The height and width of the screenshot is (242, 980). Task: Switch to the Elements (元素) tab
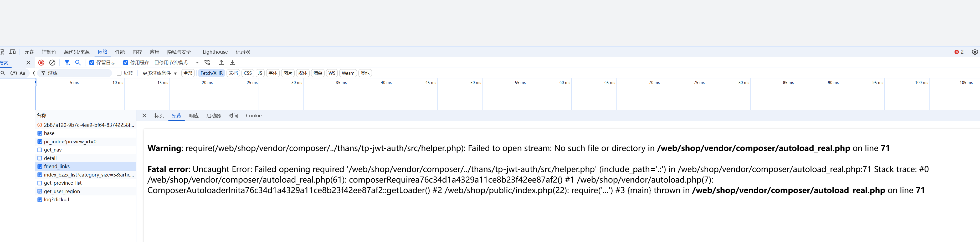(29, 52)
